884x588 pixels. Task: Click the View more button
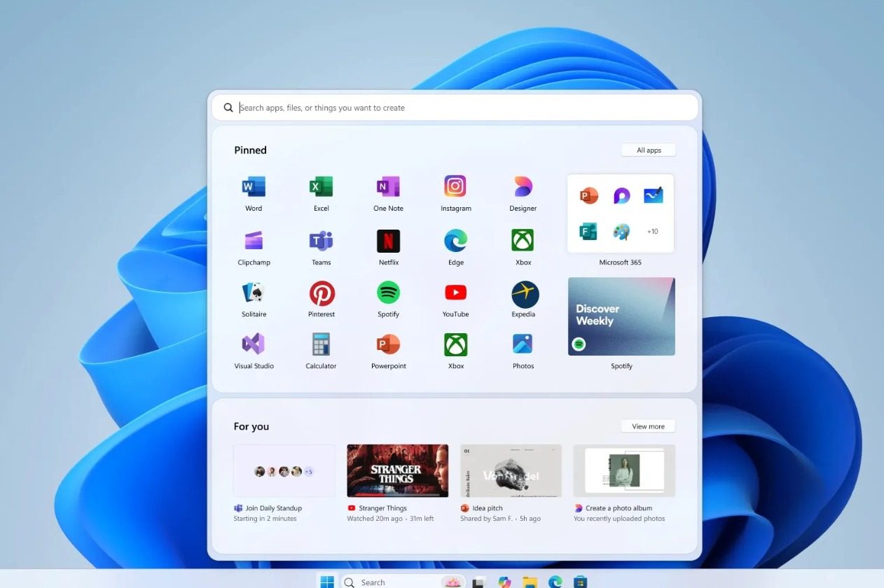tap(648, 426)
